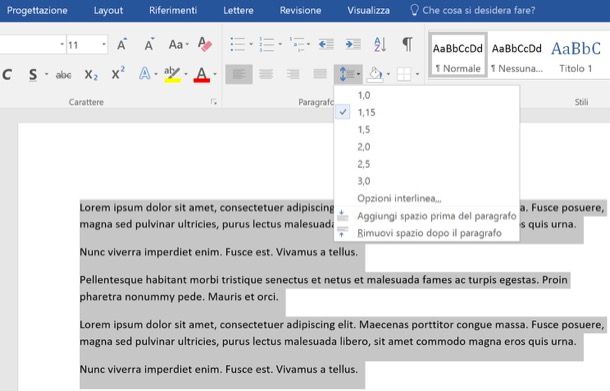The width and height of the screenshot is (610, 391).
Task: Set line spacing to 1,5
Action: (x=427, y=130)
